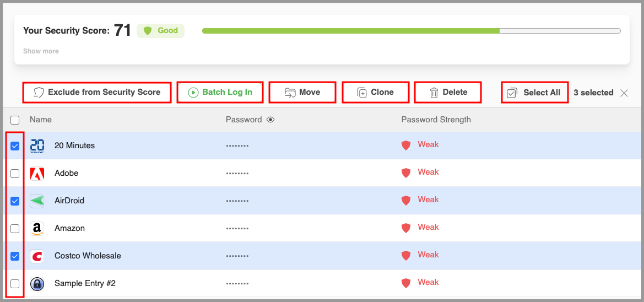Click Exclude from Security Score button

(x=97, y=93)
